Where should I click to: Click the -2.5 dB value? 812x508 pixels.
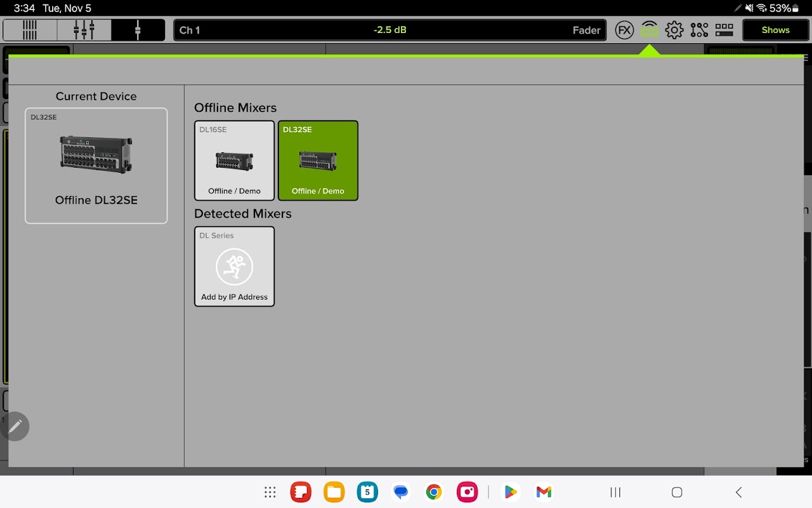tap(390, 30)
